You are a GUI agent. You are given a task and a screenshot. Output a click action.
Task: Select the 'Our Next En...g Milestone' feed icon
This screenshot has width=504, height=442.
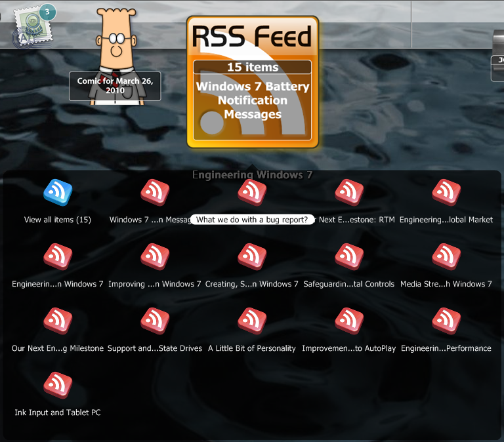pyautogui.click(x=58, y=321)
